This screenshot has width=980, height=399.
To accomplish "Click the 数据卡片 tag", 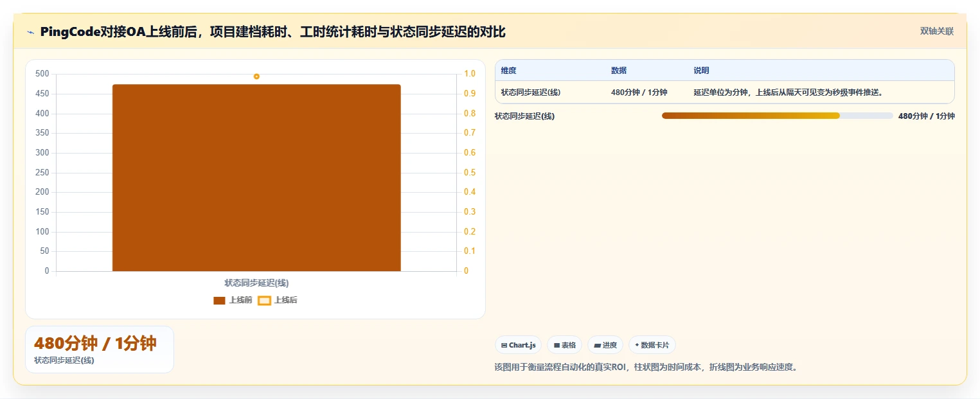I will tap(652, 345).
